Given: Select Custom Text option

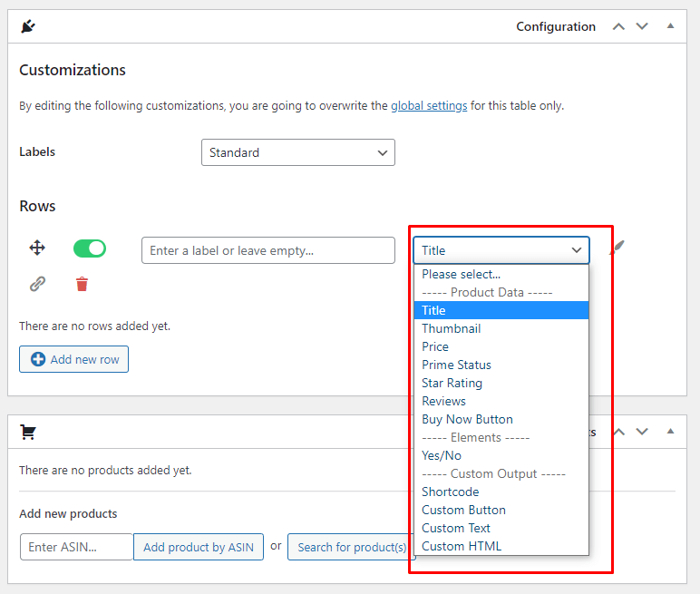Looking at the screenshot, I should [x=501, y=529].
